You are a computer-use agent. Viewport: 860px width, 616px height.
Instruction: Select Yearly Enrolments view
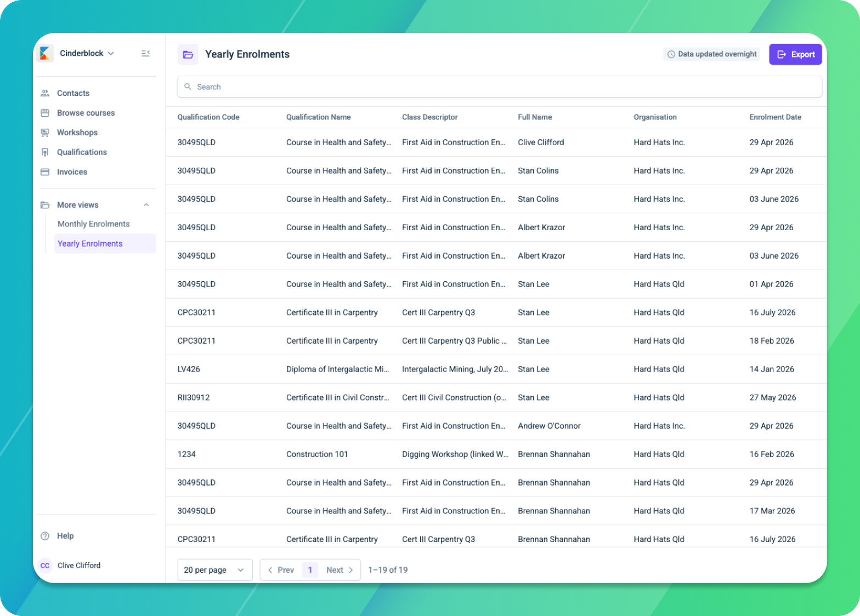click(105, 244)
